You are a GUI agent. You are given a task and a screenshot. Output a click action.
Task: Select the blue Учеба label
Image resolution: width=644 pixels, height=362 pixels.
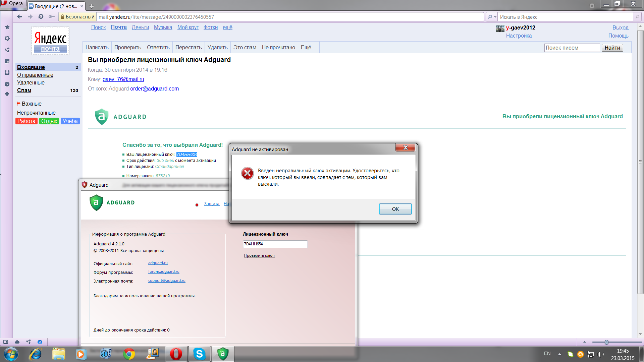click(x=70, y=121)
